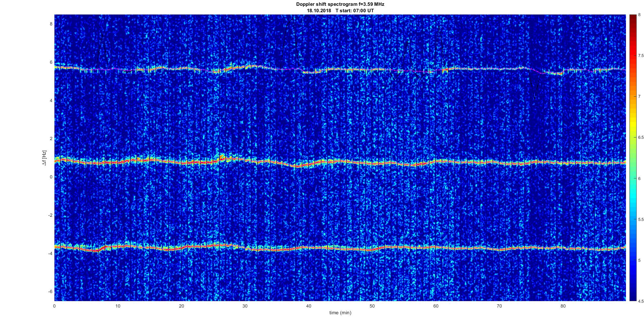Click y-axis tick label '-4'
Screen dimensions: 644x323
coord(50,253)
